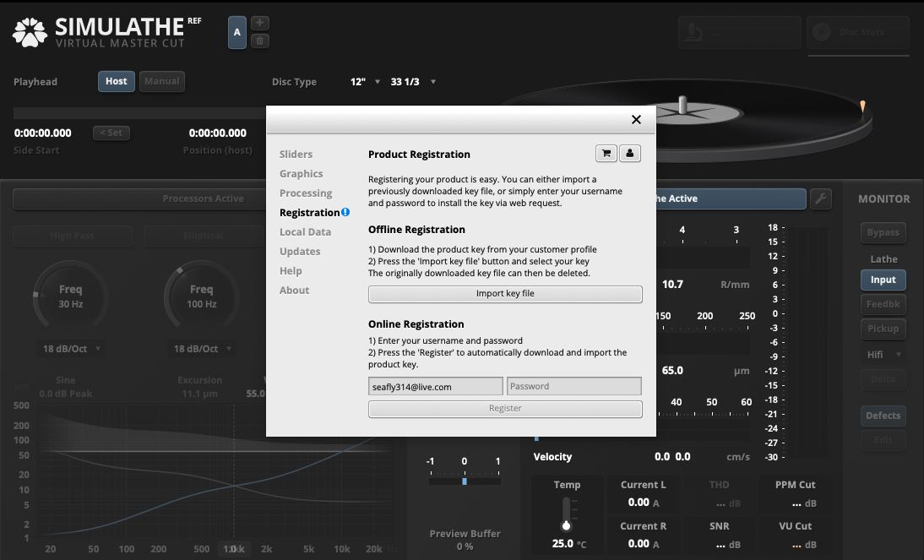Toggle the Defects button
924x560 pixels.
[883, 416]
